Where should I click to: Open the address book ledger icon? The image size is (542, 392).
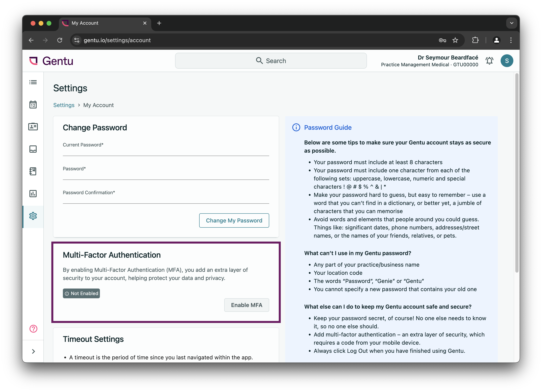(33, 171)
